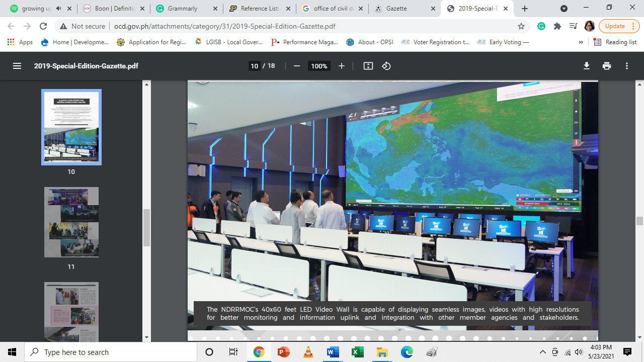Switch to the Reference List tab

pos(259,9)
